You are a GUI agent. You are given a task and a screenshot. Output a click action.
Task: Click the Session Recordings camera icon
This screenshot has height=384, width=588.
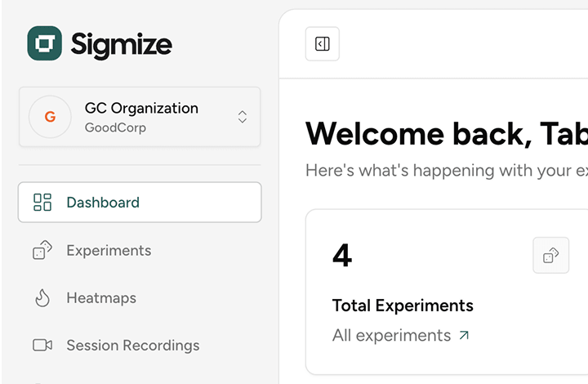point(42,345)
